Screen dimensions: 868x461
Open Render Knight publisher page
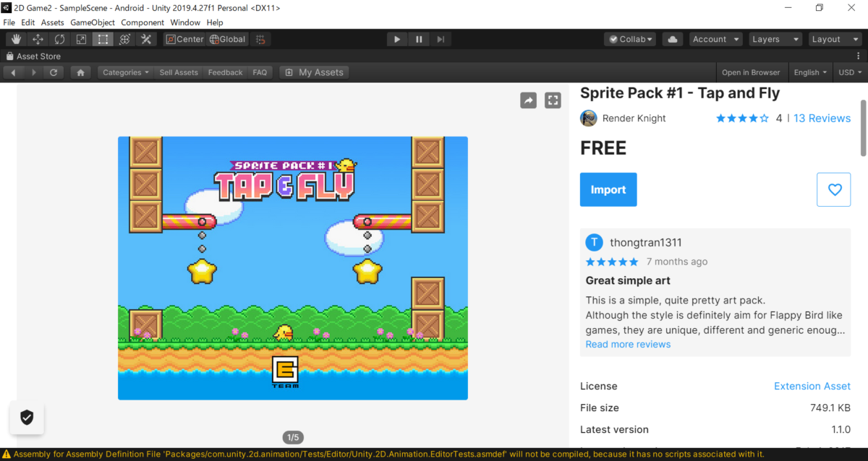634,118
